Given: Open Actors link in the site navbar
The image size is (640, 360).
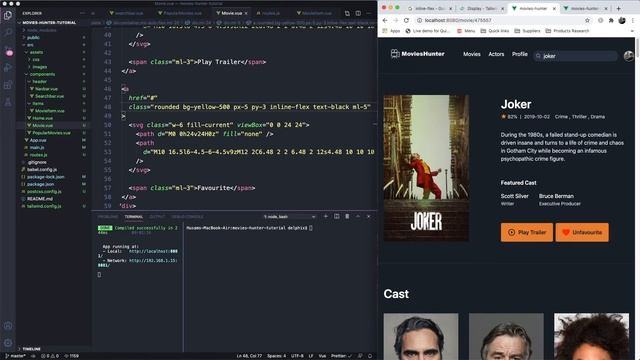Looking at the screenshot, I should [x=496, y=54].
